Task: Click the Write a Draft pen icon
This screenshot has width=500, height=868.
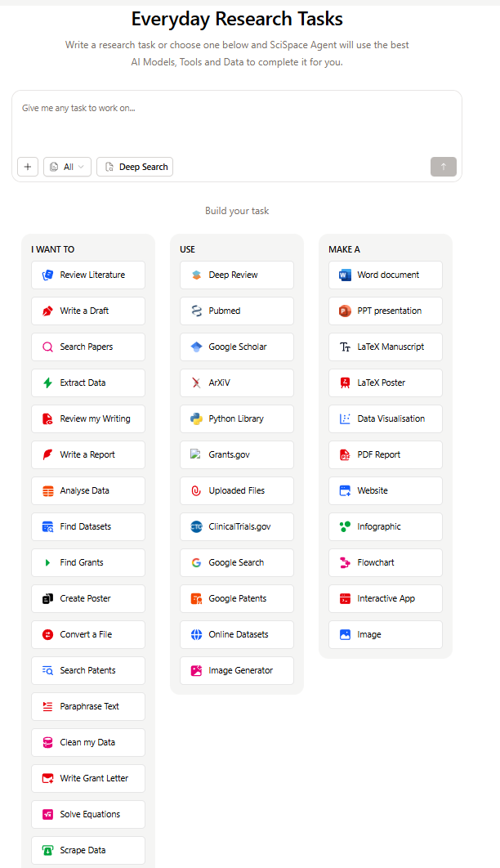Action: [x=48, y=311]
